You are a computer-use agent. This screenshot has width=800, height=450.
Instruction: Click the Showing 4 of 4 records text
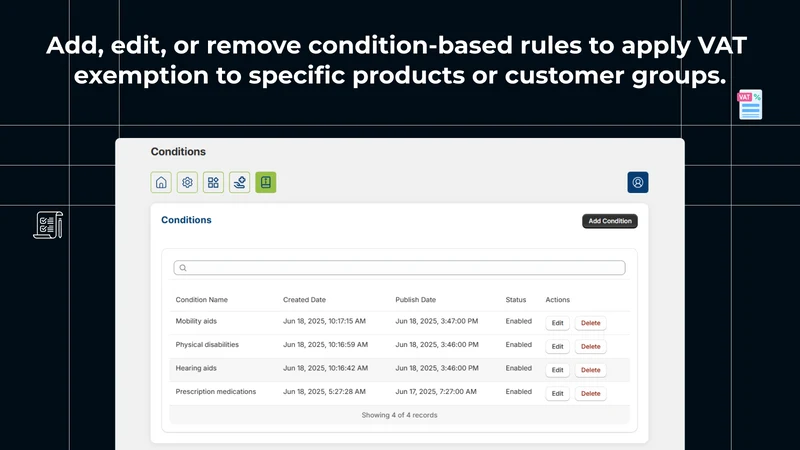[x=399, y=415]
